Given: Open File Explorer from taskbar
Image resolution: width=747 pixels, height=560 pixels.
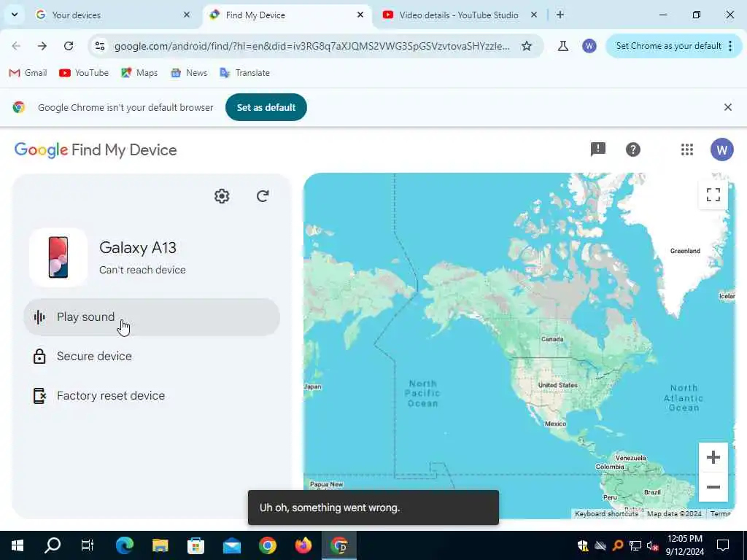Looking at the screenshot, I should click(160, 545).
